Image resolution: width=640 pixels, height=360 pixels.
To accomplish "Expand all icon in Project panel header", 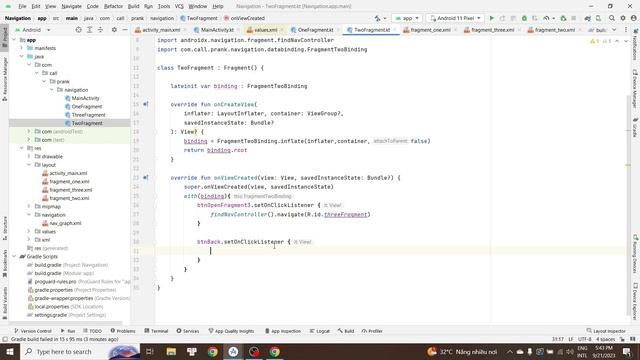I will pyautogui.click(x=89, y=30).
